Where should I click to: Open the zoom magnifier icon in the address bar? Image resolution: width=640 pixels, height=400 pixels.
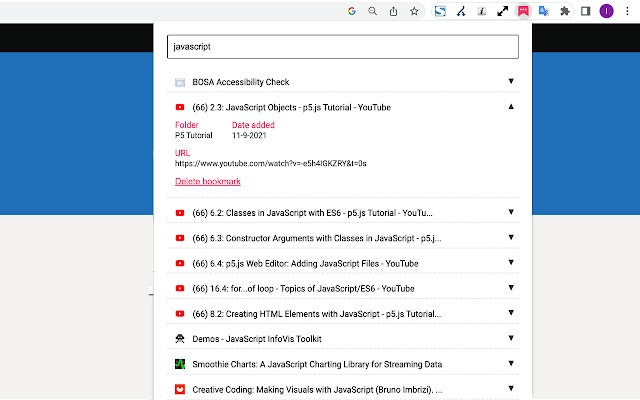point(372,11)
